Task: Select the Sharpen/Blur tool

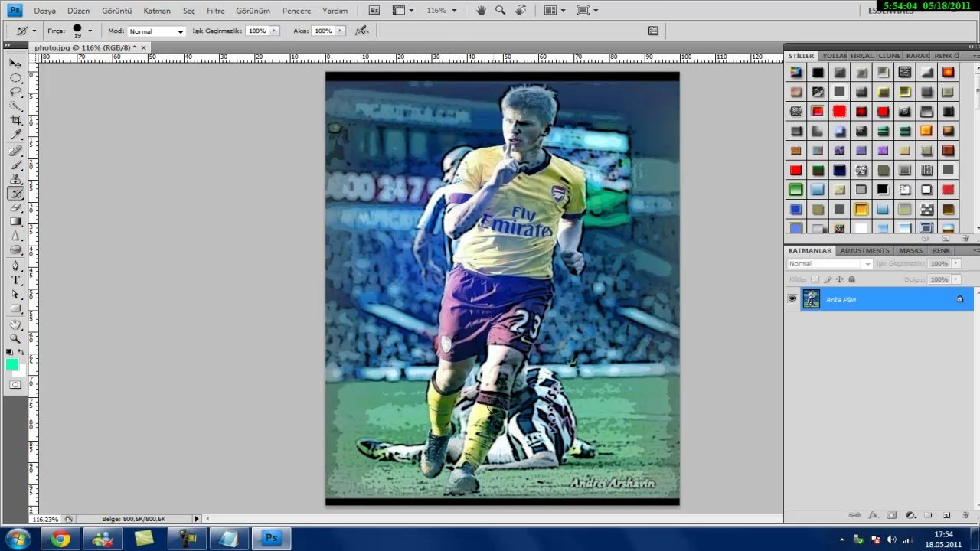Action: point(15,236)
